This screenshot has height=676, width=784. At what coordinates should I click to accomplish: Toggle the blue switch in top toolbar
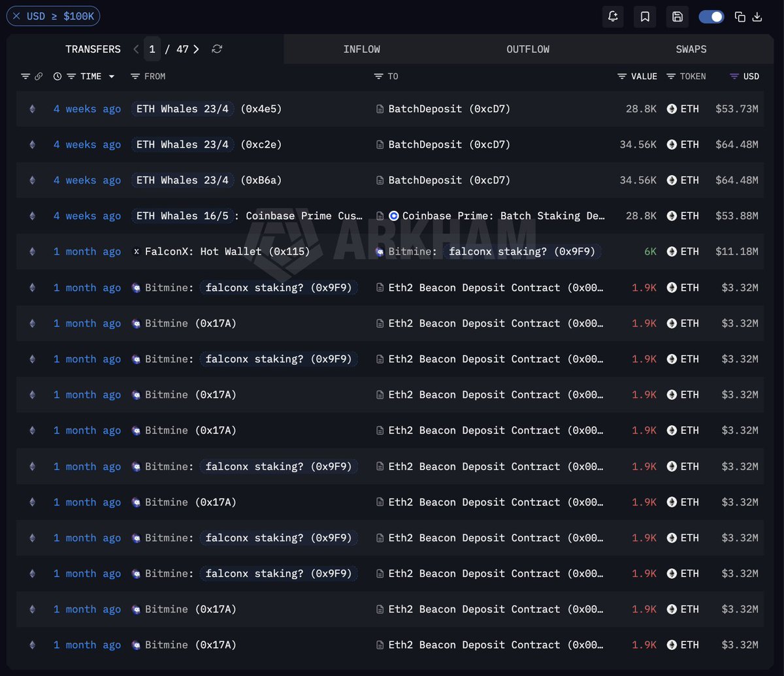[x=711, y=16]
